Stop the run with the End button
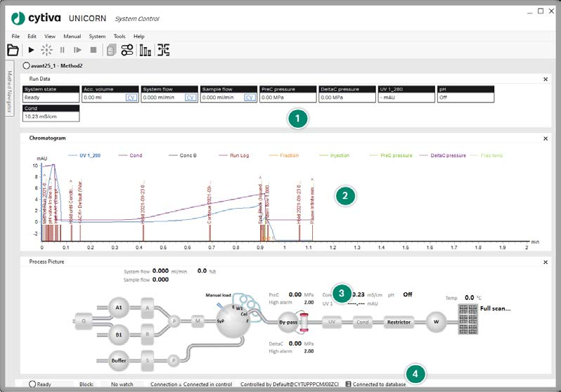Viewport: 561px width, 392px height. pos(93,50)
